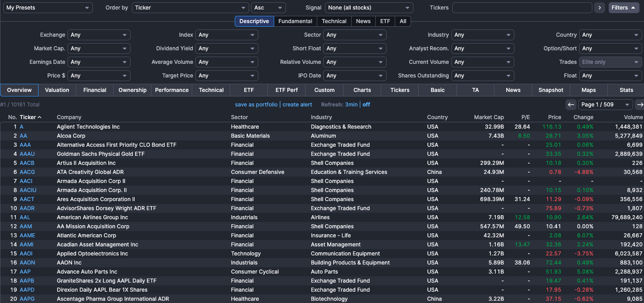Click American Airlines volume 79,689,240
This screenshot has width=644, height=303.
click(627, 217)
